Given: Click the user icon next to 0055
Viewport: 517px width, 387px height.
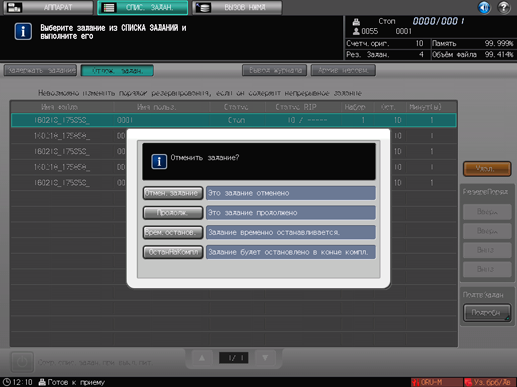Looking at the screenshot, I should (356, 31).
